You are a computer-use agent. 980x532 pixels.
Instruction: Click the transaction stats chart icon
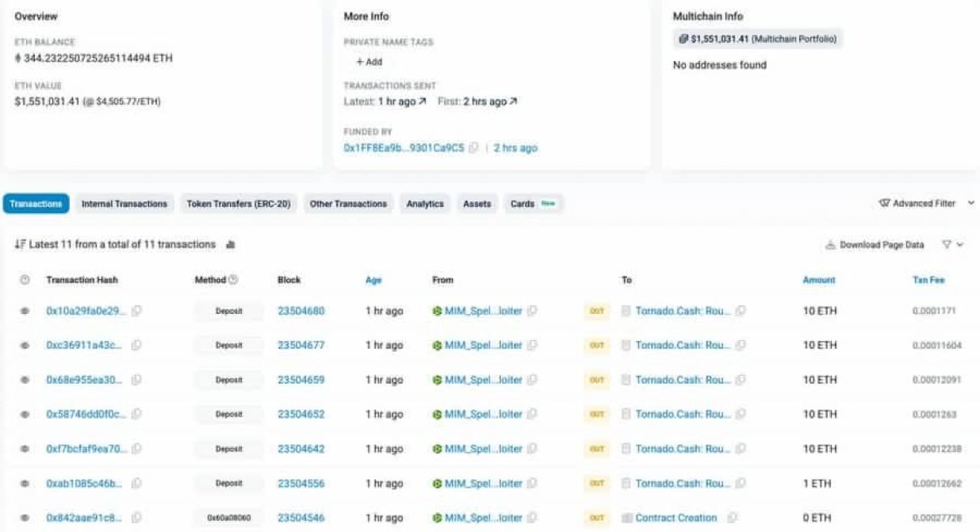230,245
